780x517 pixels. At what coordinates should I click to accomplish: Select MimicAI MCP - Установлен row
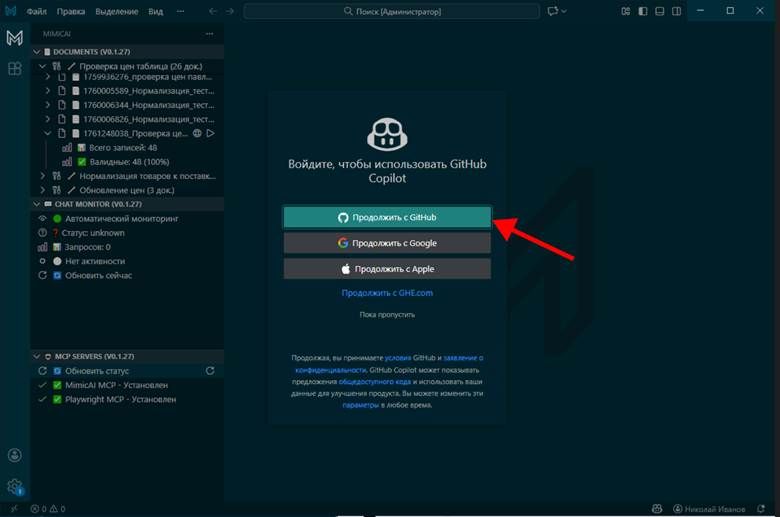click(x=127, y=385)
